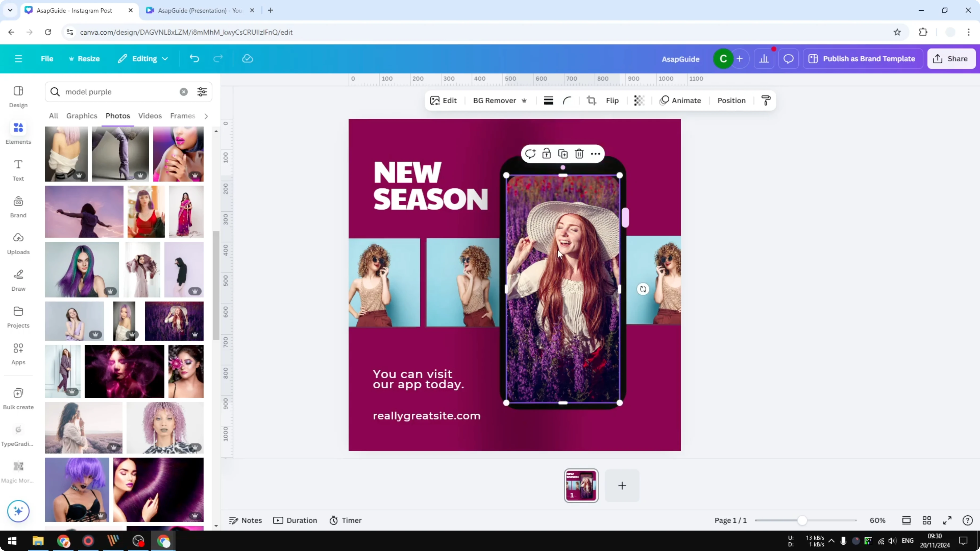
Task: Expand more element options with three dots
Action: [595, 154]
